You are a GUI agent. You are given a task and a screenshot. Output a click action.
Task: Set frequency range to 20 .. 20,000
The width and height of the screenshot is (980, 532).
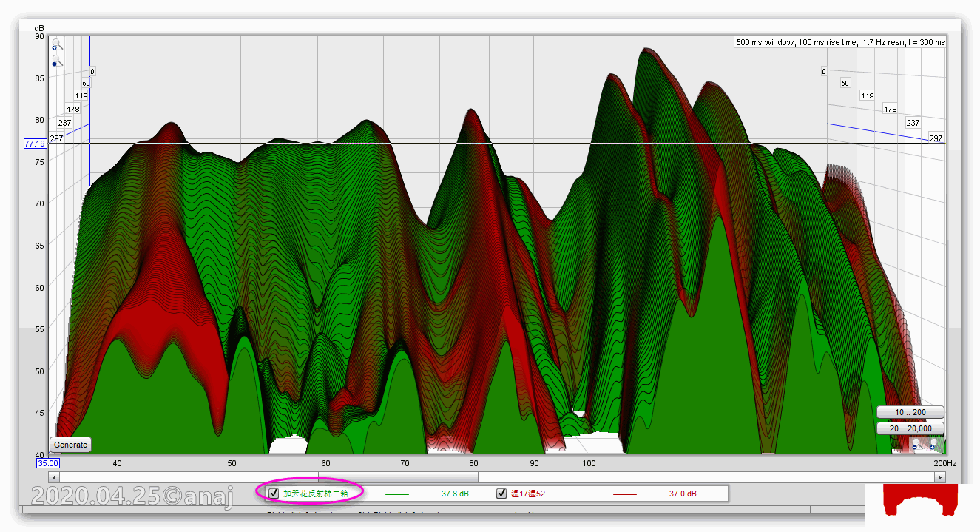pyautogui.click(x=910, y=428)
